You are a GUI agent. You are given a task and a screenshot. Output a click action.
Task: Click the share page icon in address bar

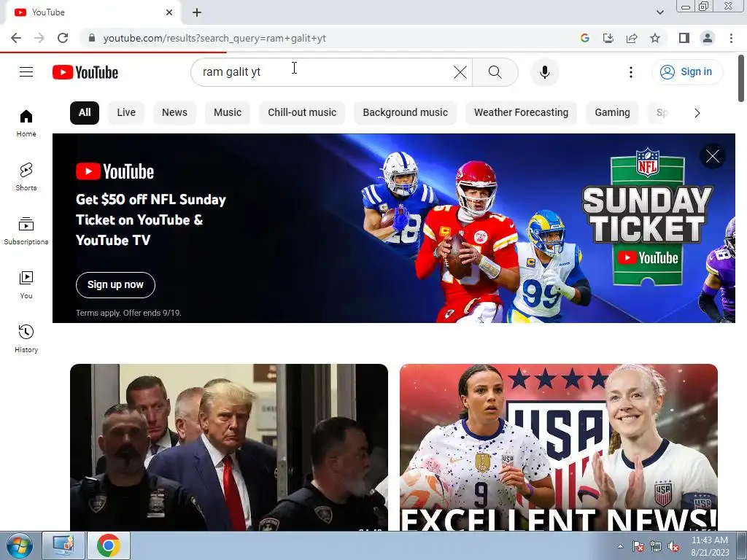click(x=632, y=38)
